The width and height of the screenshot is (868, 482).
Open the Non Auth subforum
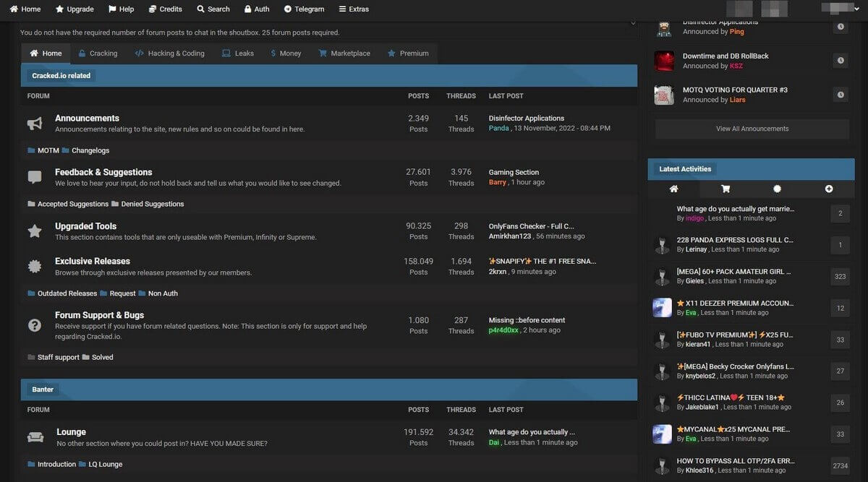[x=163, y=293]
